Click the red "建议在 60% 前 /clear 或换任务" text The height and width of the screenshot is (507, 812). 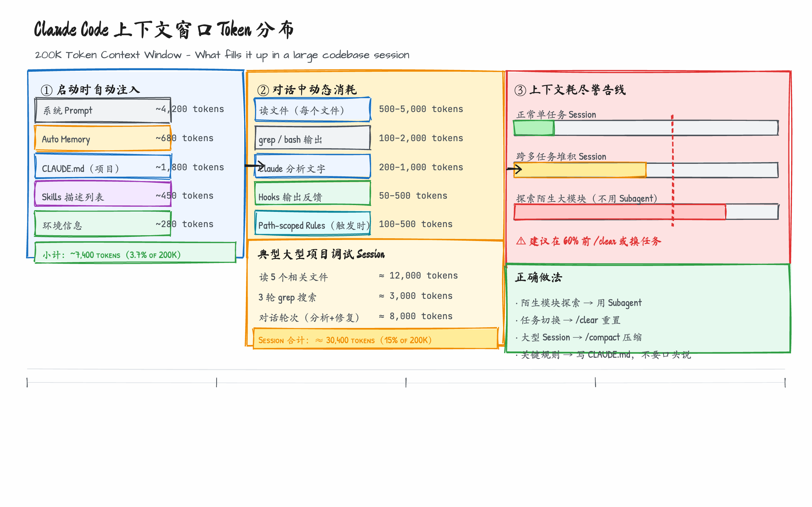[x=595, y=241]
